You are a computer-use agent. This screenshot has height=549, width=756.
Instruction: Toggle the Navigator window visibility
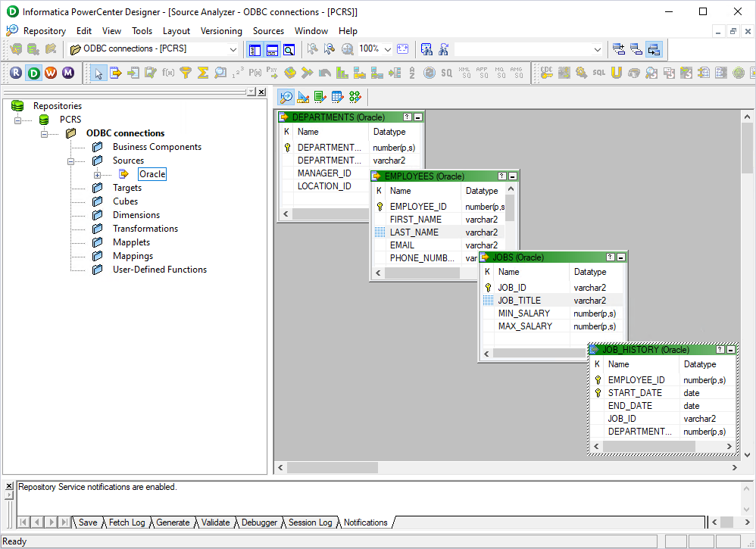coord(255,49)
